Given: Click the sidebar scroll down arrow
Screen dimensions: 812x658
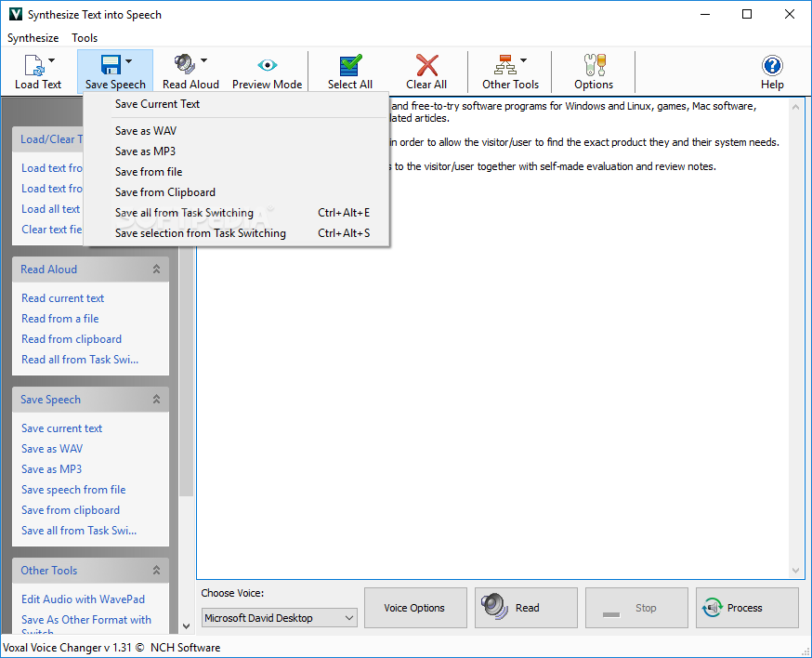Looking at the screenshot, I should click(x=187, y=625).
